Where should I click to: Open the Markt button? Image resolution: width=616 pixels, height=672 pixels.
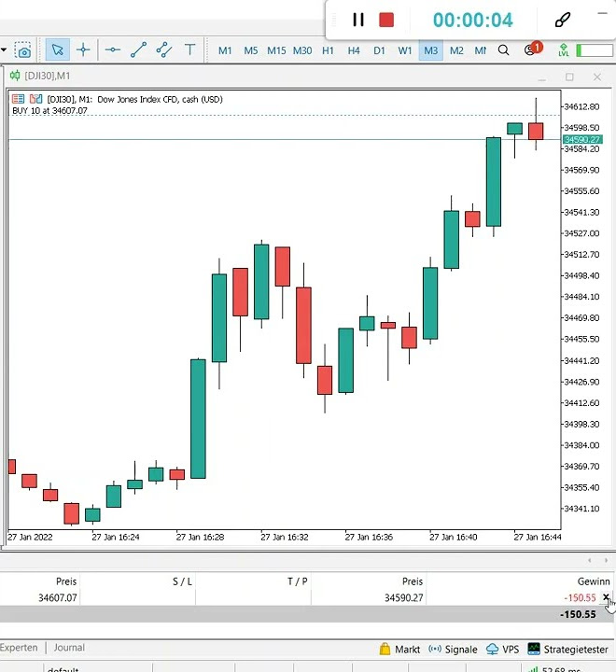pyautogui.click(x=399, y=649)
